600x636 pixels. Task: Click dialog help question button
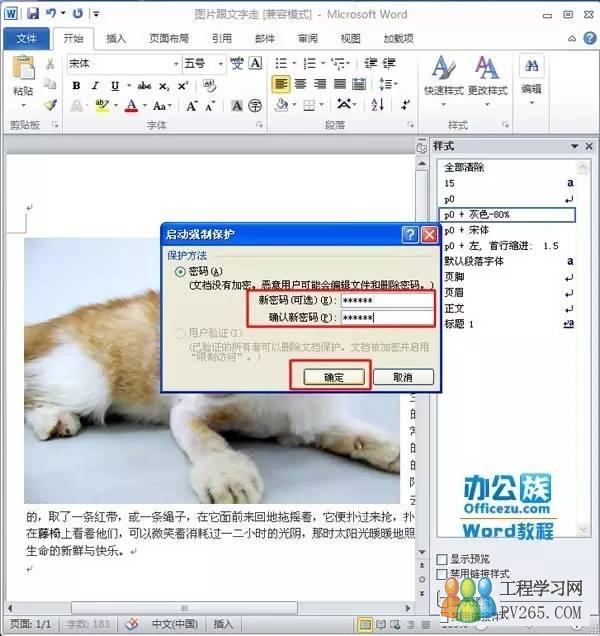click(410, 234)
